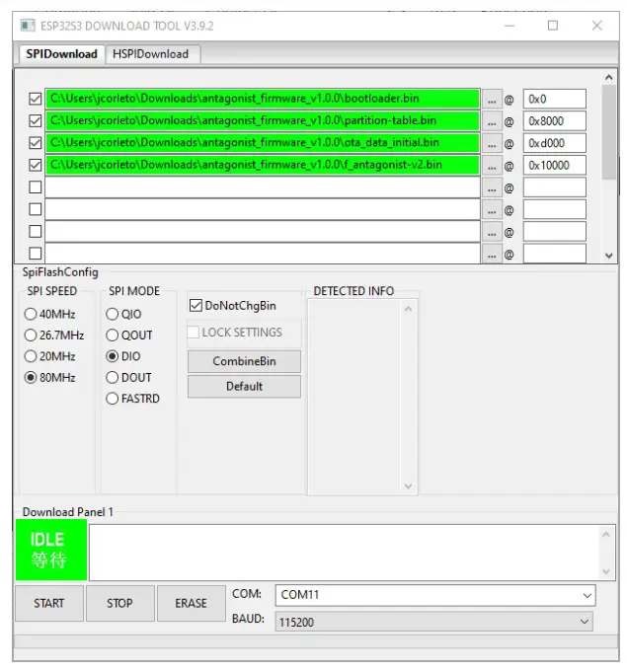Screen dimensions: 627x672
Task: Open file browser for fifth empty row
Action: (492, 188)
